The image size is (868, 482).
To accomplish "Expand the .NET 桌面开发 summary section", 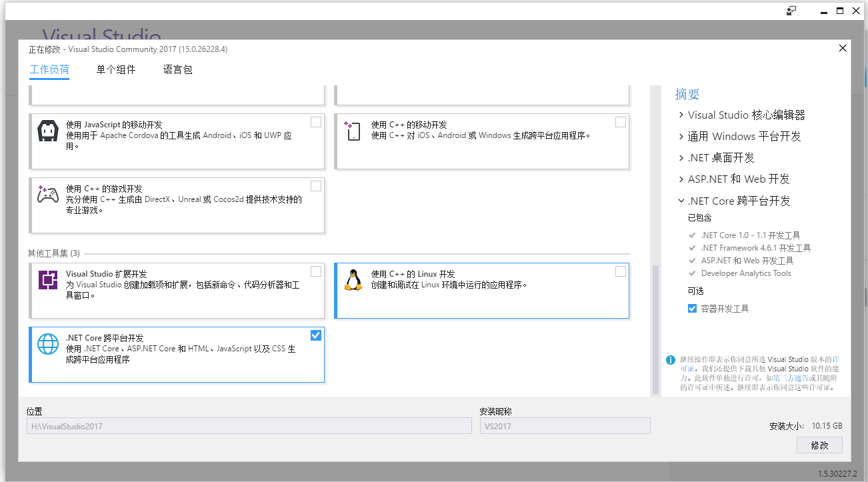I will click(681, 158).
